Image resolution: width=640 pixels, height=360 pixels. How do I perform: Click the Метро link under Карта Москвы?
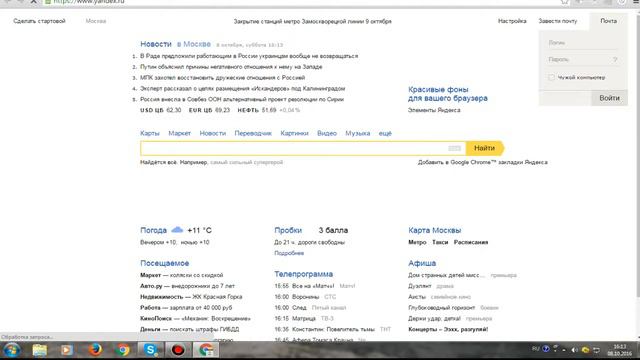coord(417,242)
